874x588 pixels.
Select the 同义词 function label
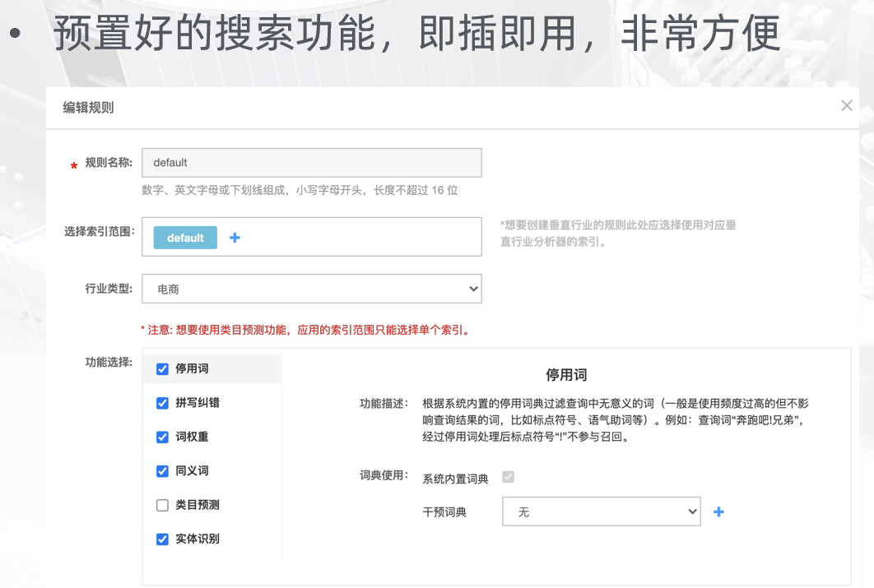click(x=192, y=470)
